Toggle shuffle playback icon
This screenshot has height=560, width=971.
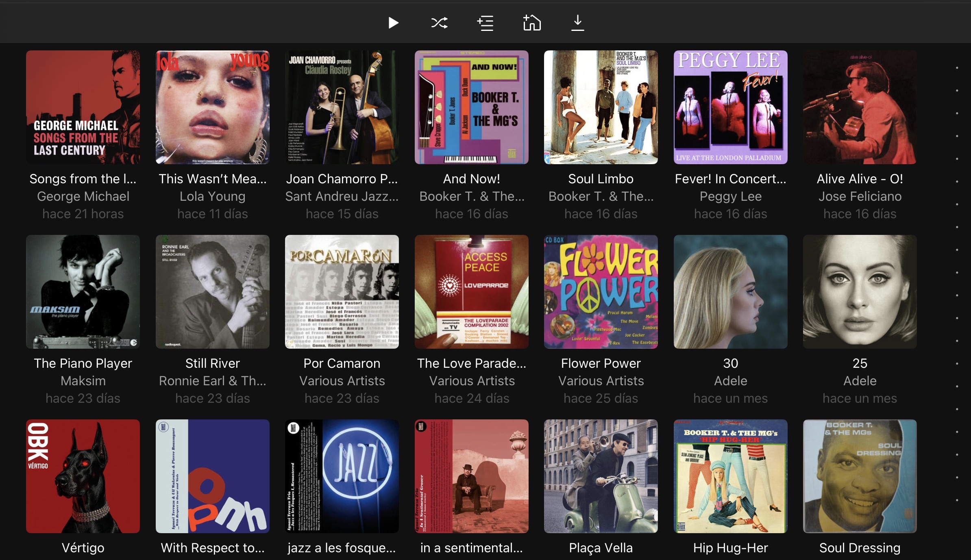pyautogui.click(x=439, y=23)
